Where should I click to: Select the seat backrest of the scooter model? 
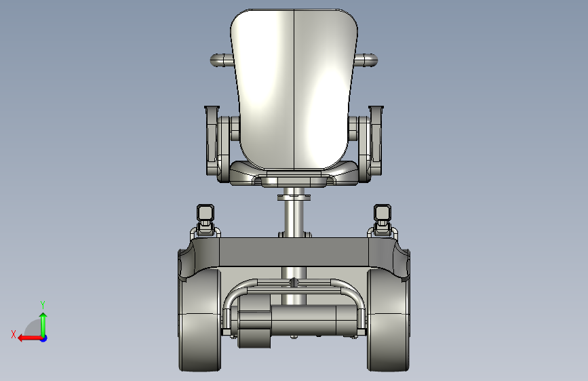[294, 89]
